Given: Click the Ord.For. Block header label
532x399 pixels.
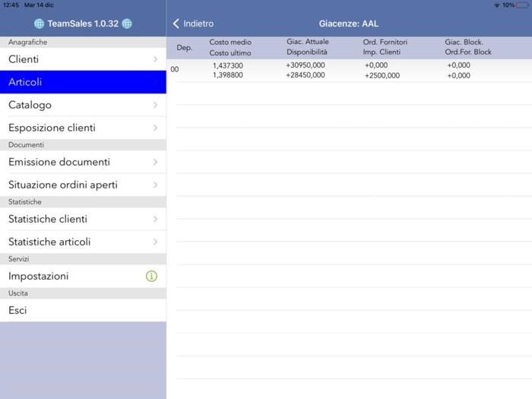Looking at the screenshot, I should [x=468, y=52].
